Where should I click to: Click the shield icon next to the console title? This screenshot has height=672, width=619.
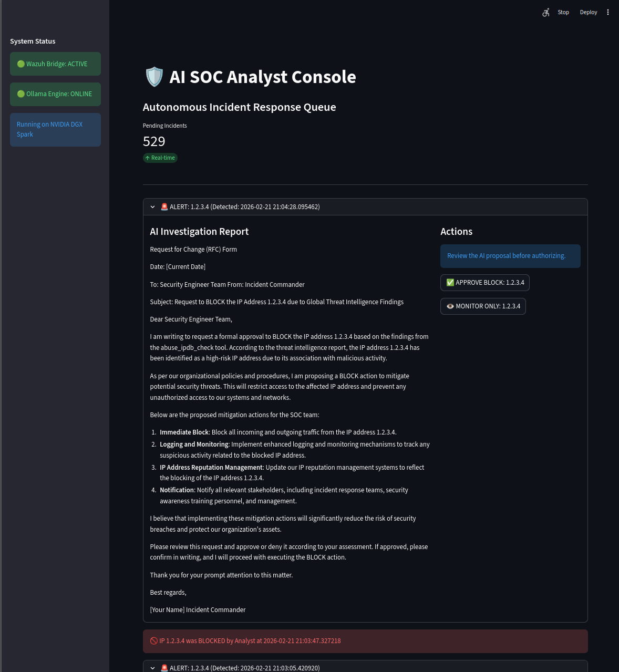pos(154,77)
